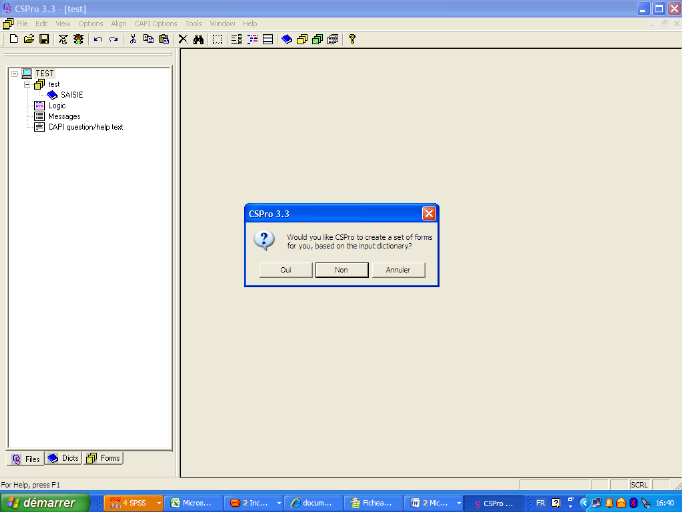Click the align fields toolbar icon
This screenshot has width=682, height=512.
pos(237,39)
